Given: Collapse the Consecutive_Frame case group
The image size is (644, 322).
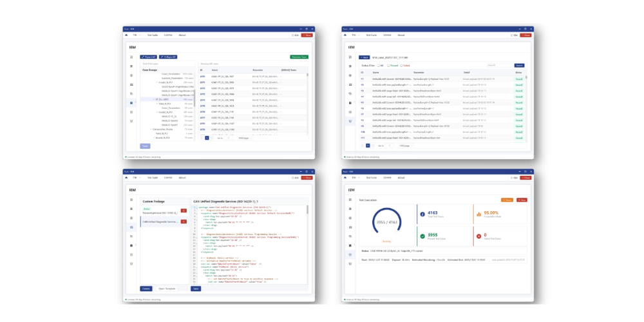Looking at the screenshot, I should 152,129.
